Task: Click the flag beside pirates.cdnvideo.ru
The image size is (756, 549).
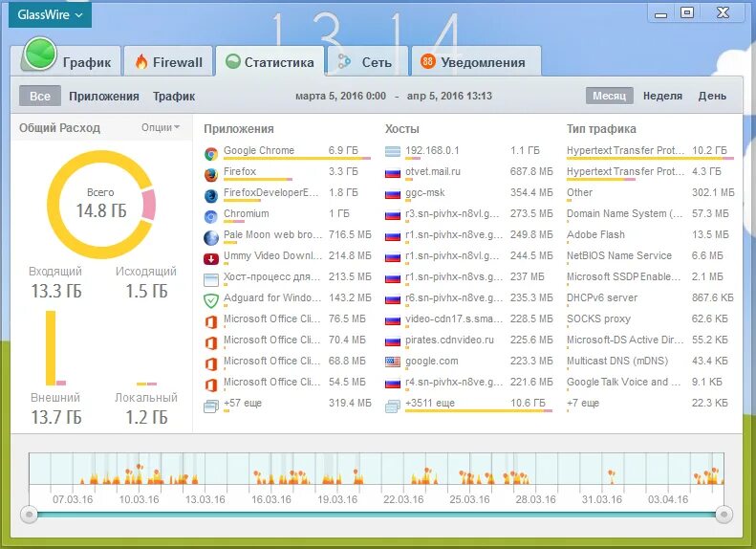Action: pyautogui.click(x=393, y=341)
